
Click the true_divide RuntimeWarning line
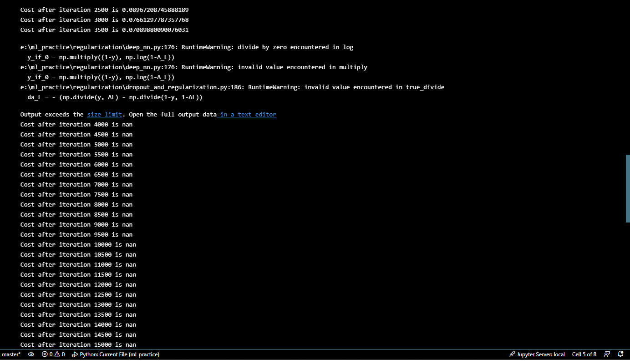coord(232,87)
